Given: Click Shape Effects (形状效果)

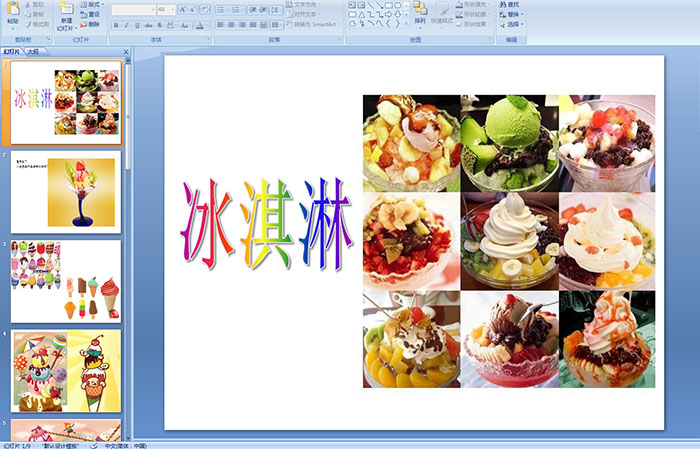Looking at the screenshot, I should [x=471, y=24].
